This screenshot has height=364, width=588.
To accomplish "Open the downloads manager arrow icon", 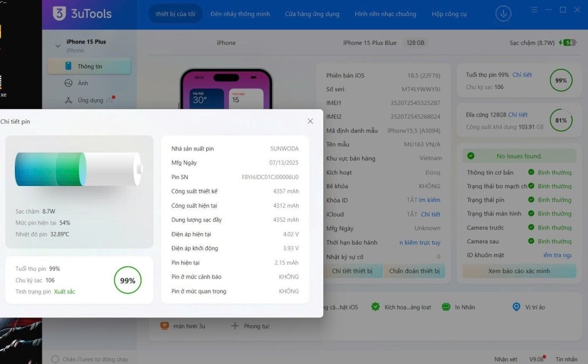I will click(x=503, y=14).
